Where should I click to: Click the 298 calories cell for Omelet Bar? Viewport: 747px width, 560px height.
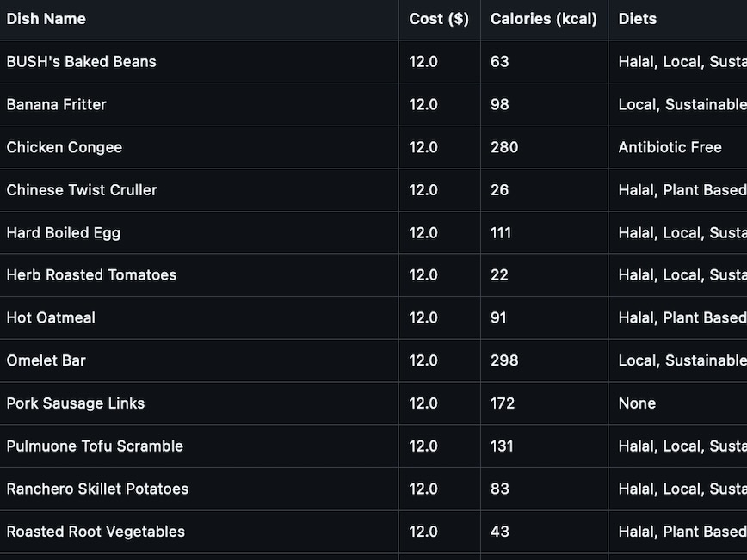504,360
